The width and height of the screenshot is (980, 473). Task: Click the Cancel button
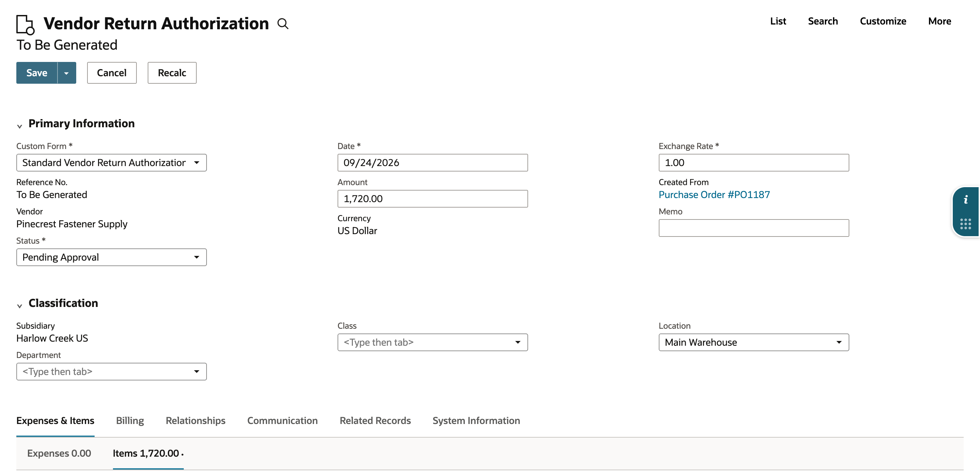point(112,73)
